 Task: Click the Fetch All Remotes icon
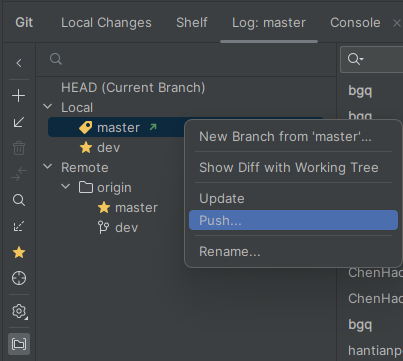coord(19,226)
